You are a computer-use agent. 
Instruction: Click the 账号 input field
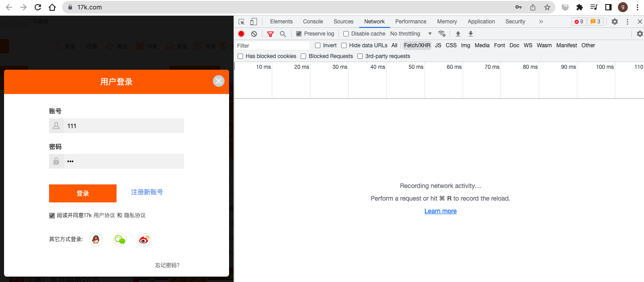tap(117, 126)
